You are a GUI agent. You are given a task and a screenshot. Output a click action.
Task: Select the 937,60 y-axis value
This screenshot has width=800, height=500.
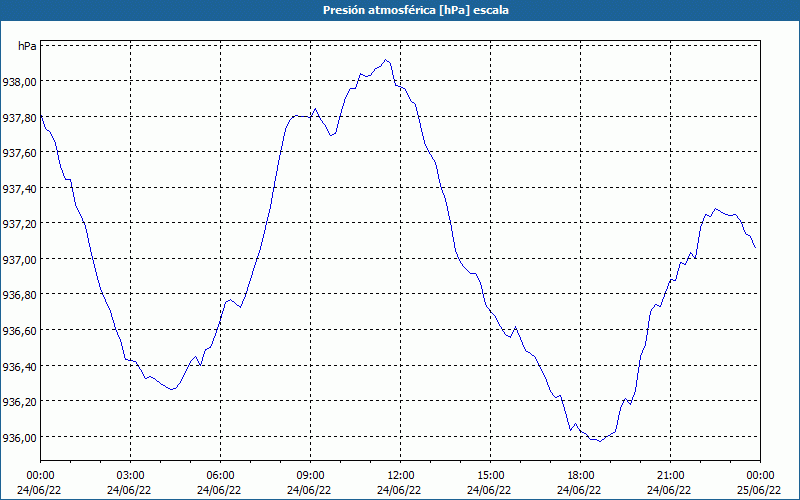tap(19, 153)
